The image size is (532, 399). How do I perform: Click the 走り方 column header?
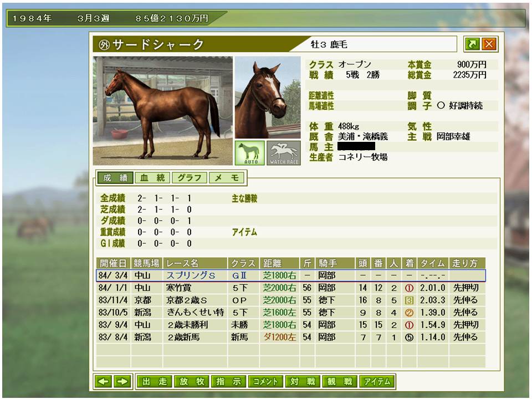tap(467, 263)
